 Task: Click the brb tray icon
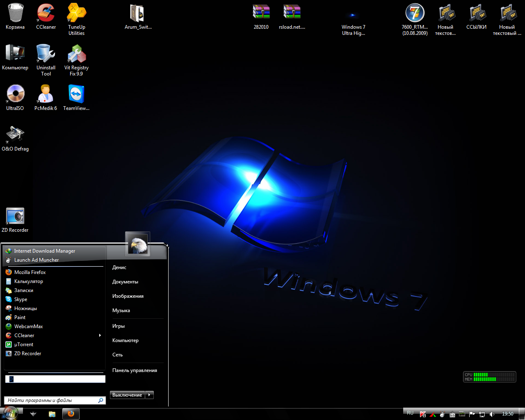(x=452, y=414)
